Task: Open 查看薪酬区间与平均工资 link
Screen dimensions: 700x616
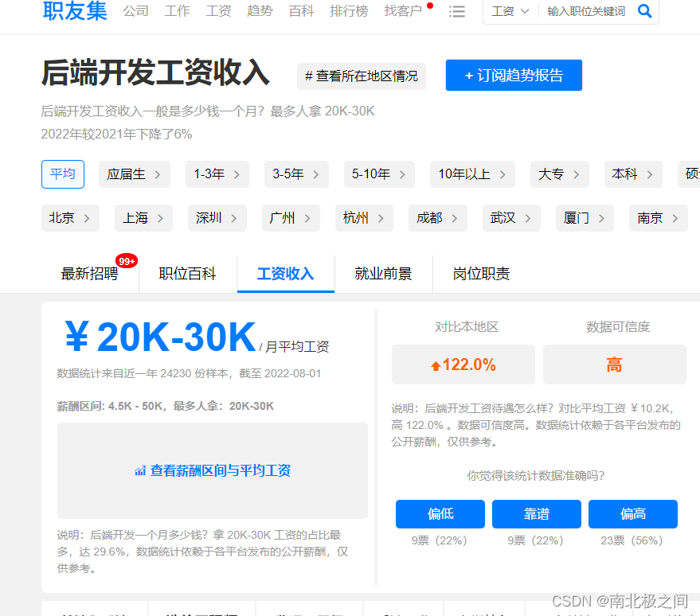Action: [x=221, y=470]
